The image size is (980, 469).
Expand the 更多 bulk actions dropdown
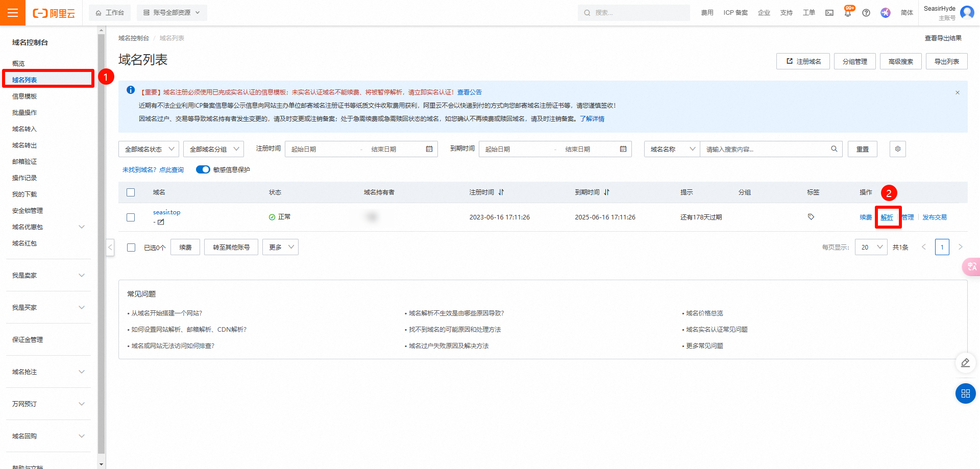point(280,247)
